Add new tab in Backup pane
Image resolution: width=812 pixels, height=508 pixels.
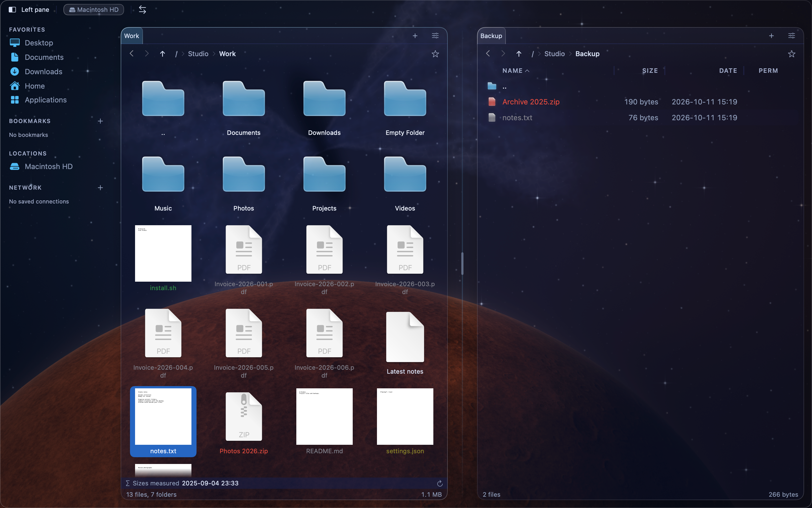tap(771, 36)
